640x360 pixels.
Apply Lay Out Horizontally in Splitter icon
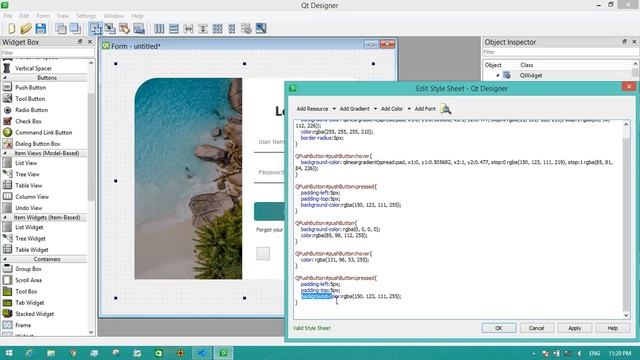(x=189, y=29)
